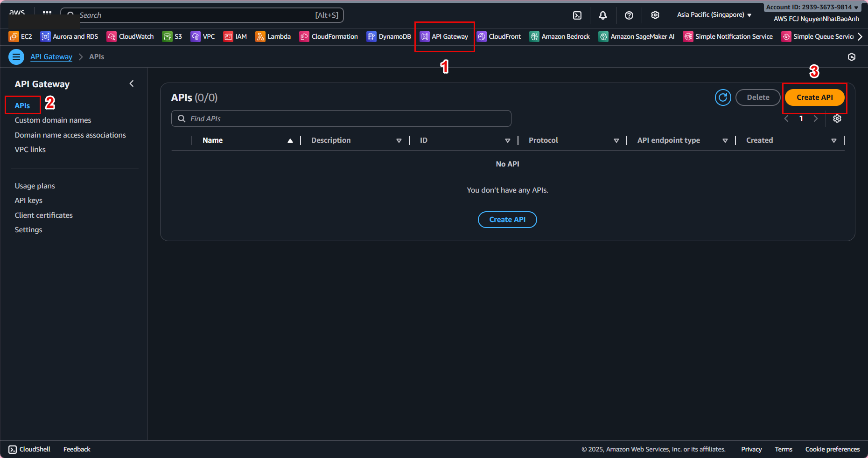The width and height of the screenshot is (868, 458).
Task: Sort by the ID column arrow
Action: pos(508,140)
